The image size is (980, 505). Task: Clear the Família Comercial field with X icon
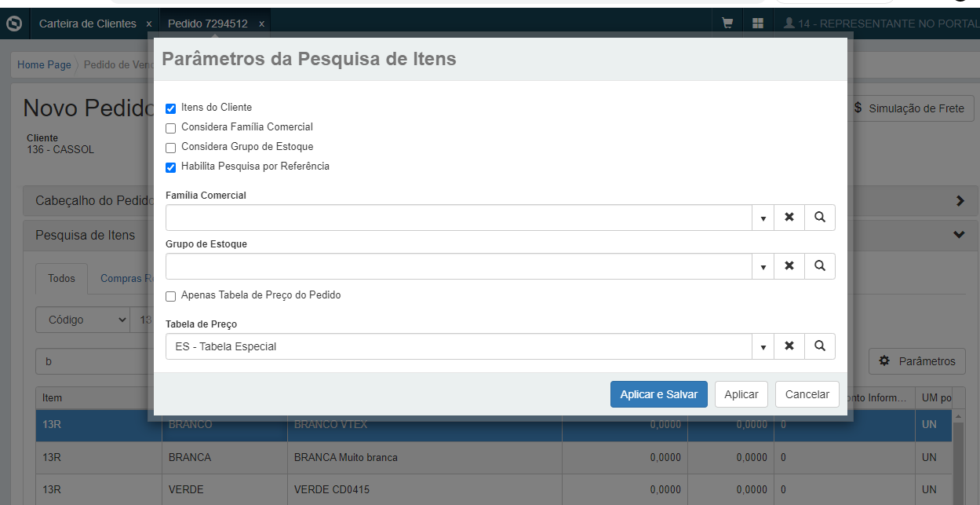[789, 218]
